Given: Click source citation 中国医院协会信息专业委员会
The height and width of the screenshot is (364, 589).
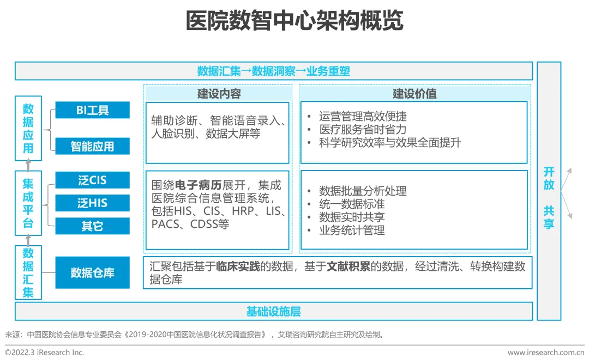Looking at the screenshot, I should click(74, 335).
